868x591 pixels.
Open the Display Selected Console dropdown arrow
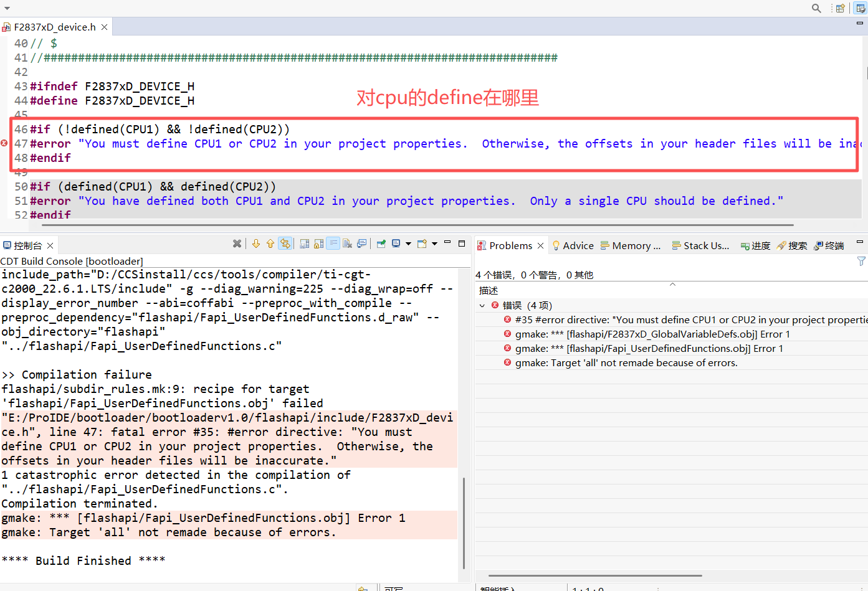tap(408, 243)
